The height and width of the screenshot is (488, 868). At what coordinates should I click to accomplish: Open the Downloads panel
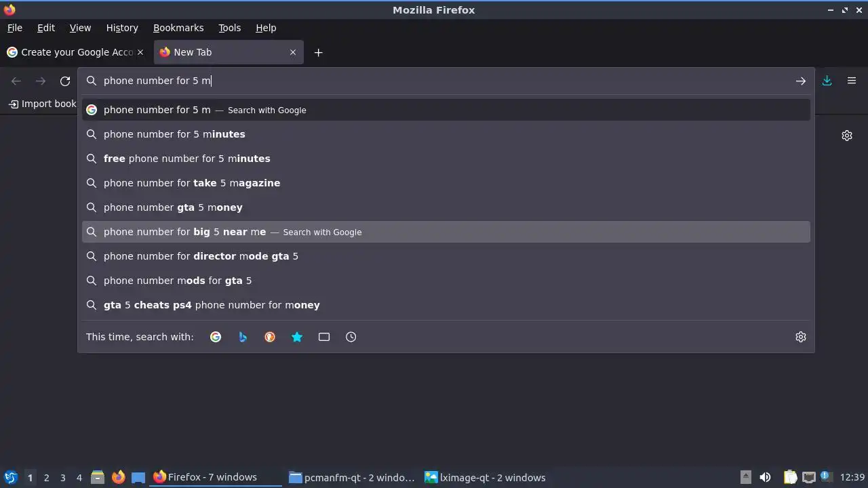[x=827, y=81]
